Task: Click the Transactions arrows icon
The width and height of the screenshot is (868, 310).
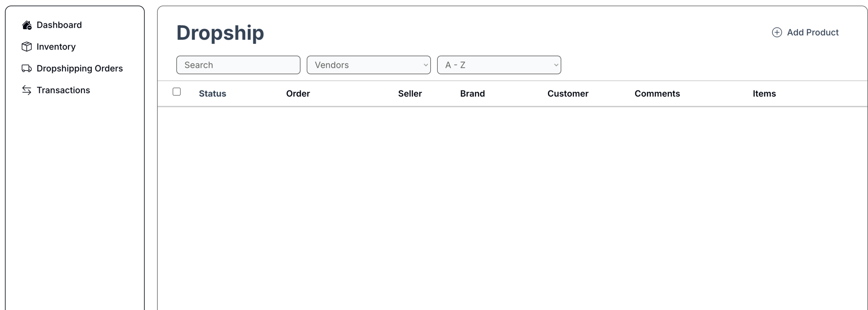Action: tap(27, 90)
